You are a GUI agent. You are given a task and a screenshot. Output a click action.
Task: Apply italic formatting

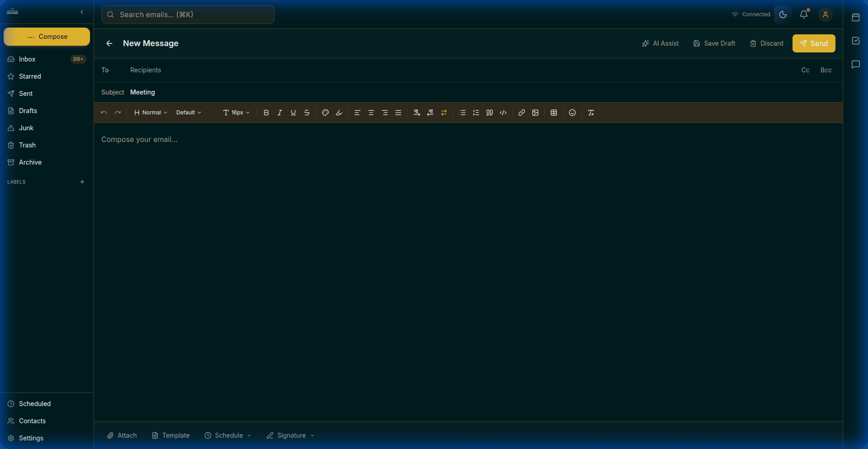point(279,113)
